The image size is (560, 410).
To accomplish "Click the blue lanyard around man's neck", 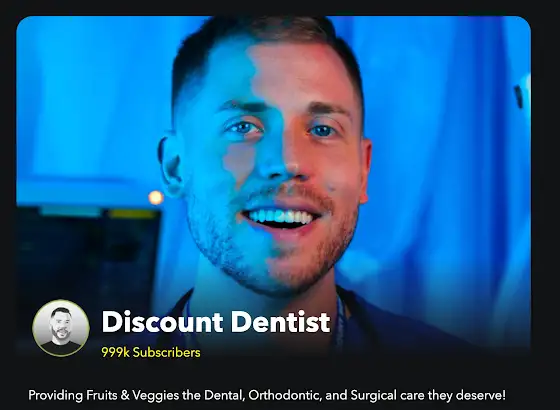I will tap(340, 320).
